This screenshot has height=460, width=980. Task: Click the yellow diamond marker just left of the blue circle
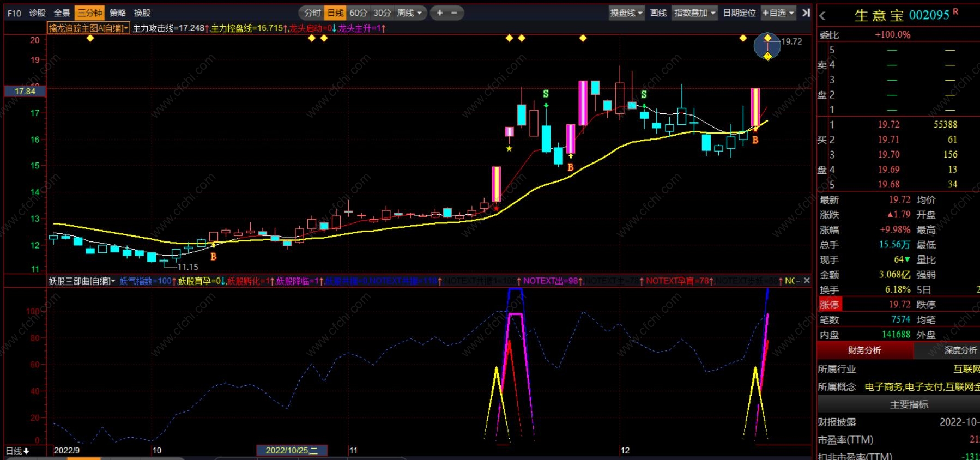743,38
